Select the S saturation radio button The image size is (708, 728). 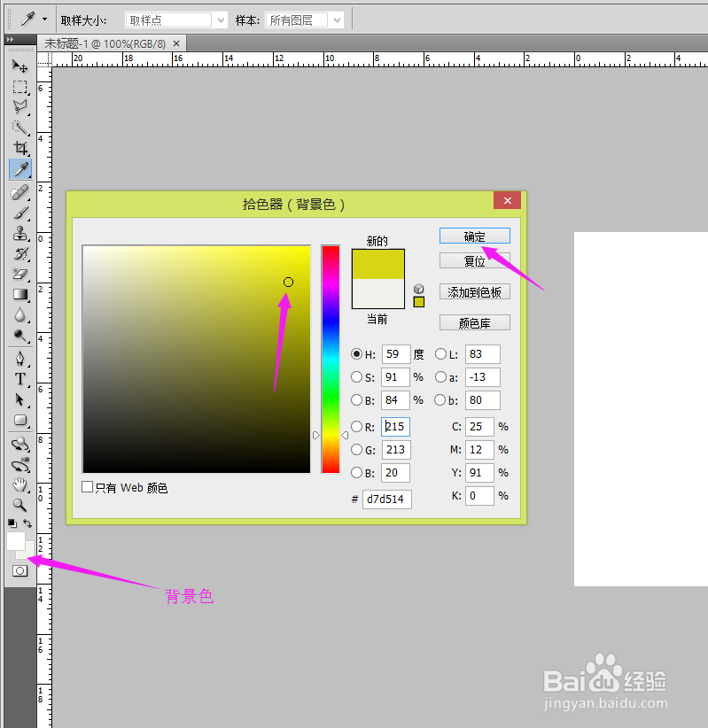click(356, 377)
